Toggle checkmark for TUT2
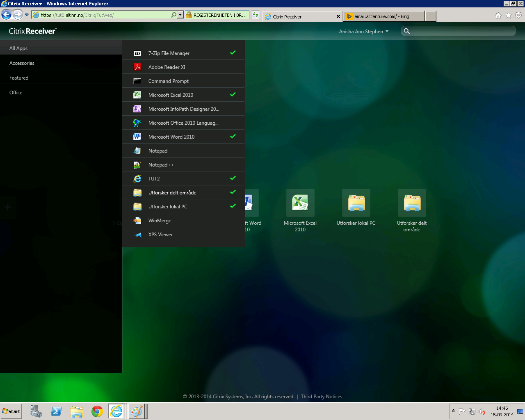The width and height of the screenshot is (525, 420). (233, 178)
